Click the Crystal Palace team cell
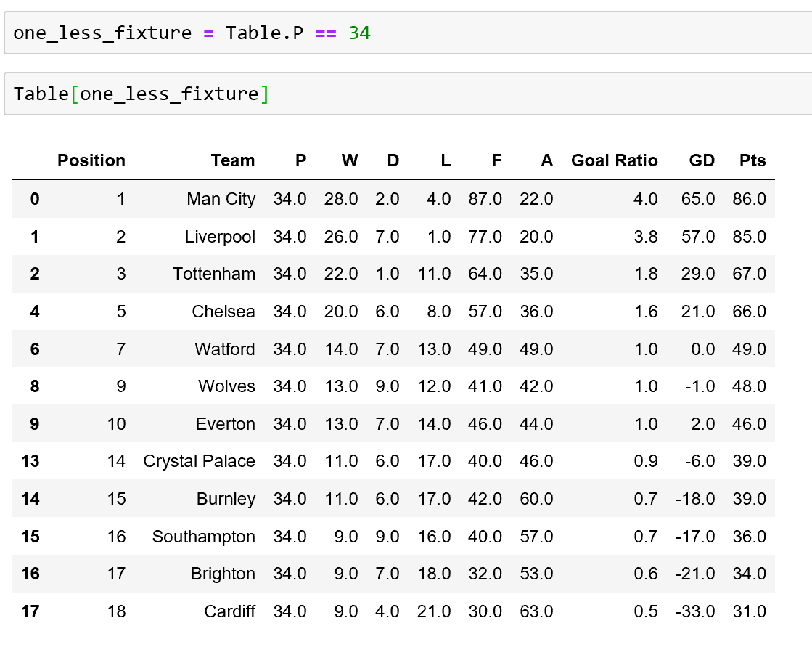This screenshot has width=812, height=647. click(x=200, y=461)
